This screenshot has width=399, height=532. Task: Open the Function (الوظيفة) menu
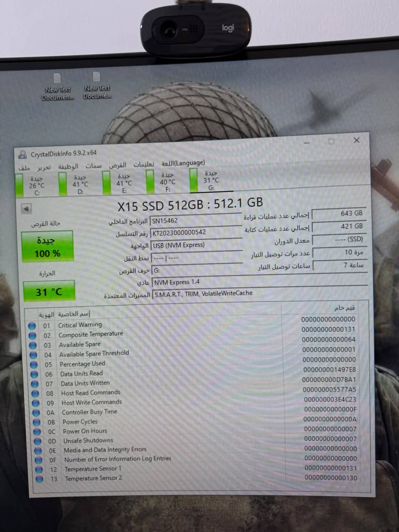click(x=68, y=167)
